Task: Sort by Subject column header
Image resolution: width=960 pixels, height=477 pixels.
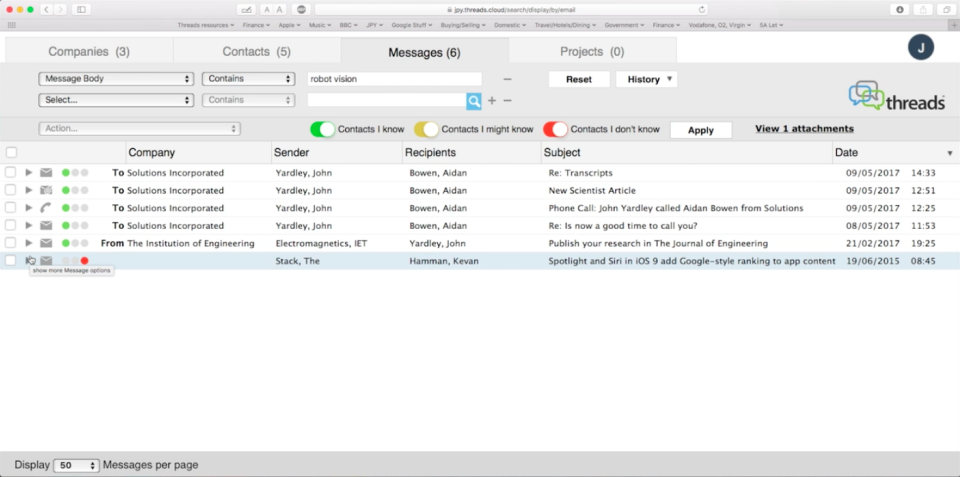Action: pos(562,152)
